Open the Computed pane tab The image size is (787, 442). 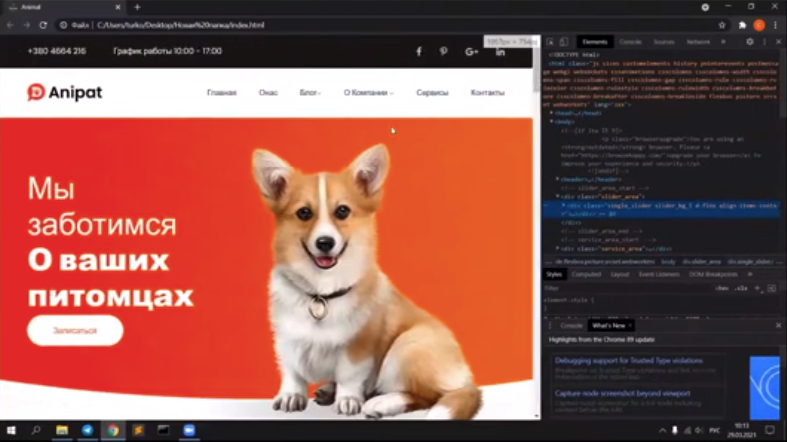pyautogui.click(x=586, y=274)
